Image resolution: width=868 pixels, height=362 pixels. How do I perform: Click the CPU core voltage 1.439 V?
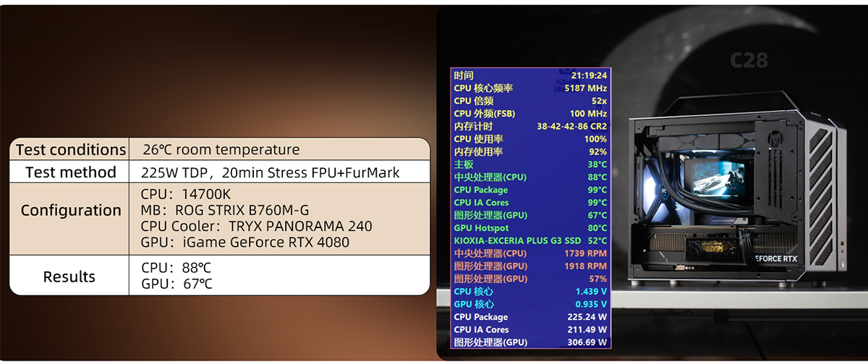pos(591,291)
